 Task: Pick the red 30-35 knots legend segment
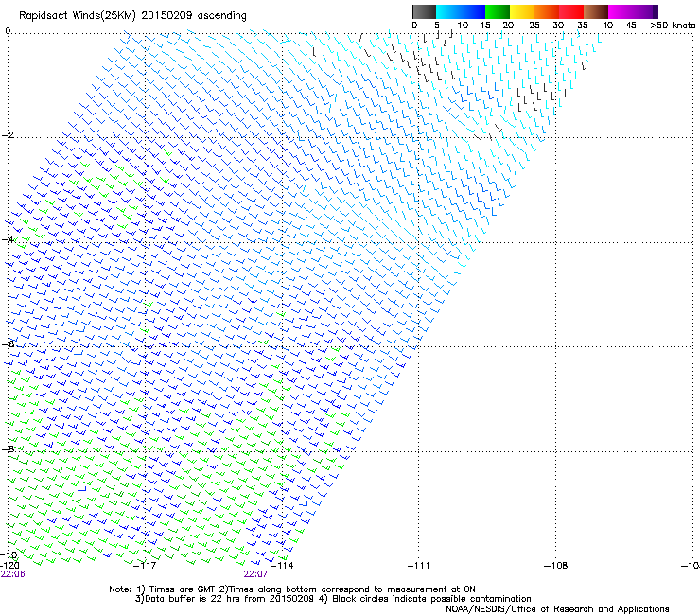pyautogui.click(x=571, y=11)
